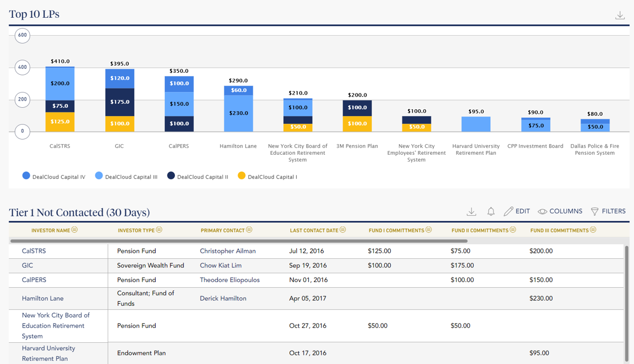The height and width of the screenshot is (364, 634).
Task: Open the notification bell for the table
Action: (x=491, y=211)
